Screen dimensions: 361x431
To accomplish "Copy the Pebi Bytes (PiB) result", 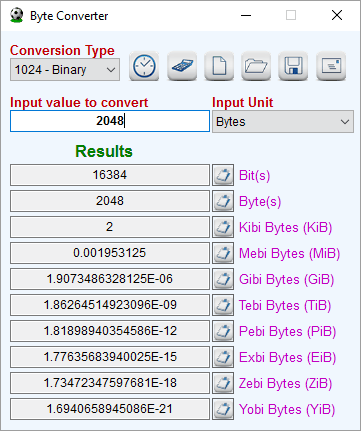I will 223,331.
